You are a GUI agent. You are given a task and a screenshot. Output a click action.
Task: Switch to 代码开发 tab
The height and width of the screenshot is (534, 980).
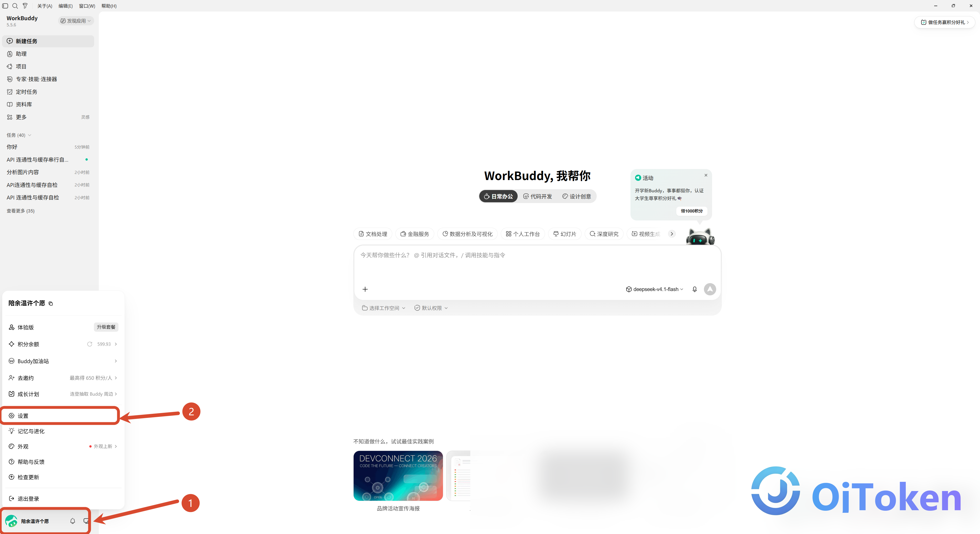pyautogui.click(x=538, y=196)
